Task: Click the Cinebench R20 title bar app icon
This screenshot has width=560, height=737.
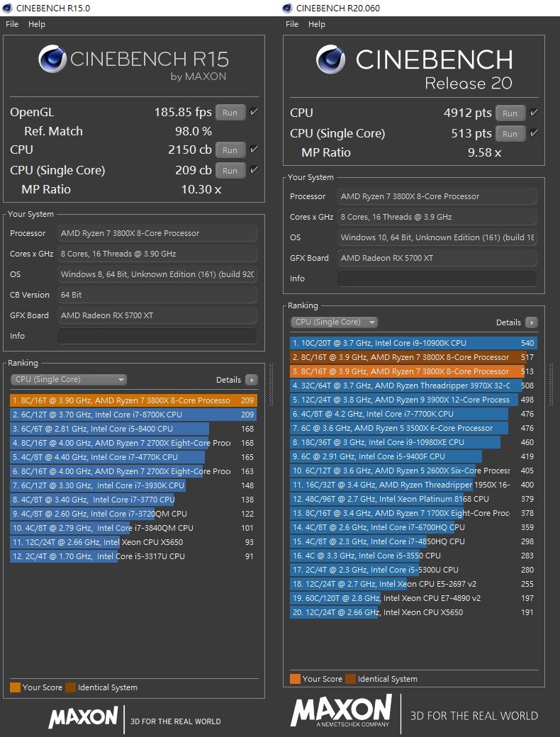Action: (x=287, y=8)
